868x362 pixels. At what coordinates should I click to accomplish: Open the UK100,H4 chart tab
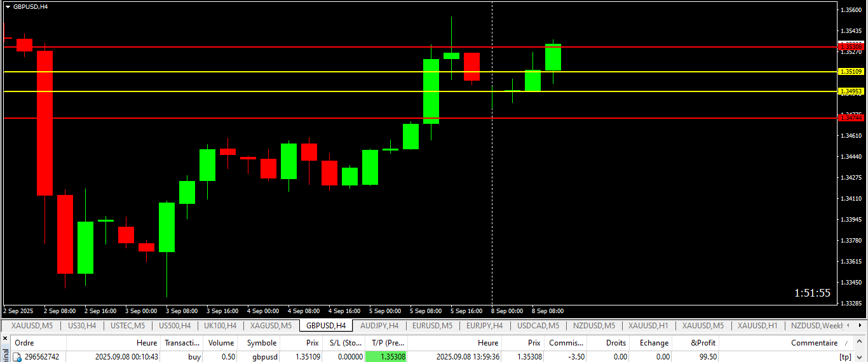pos(220,326)
